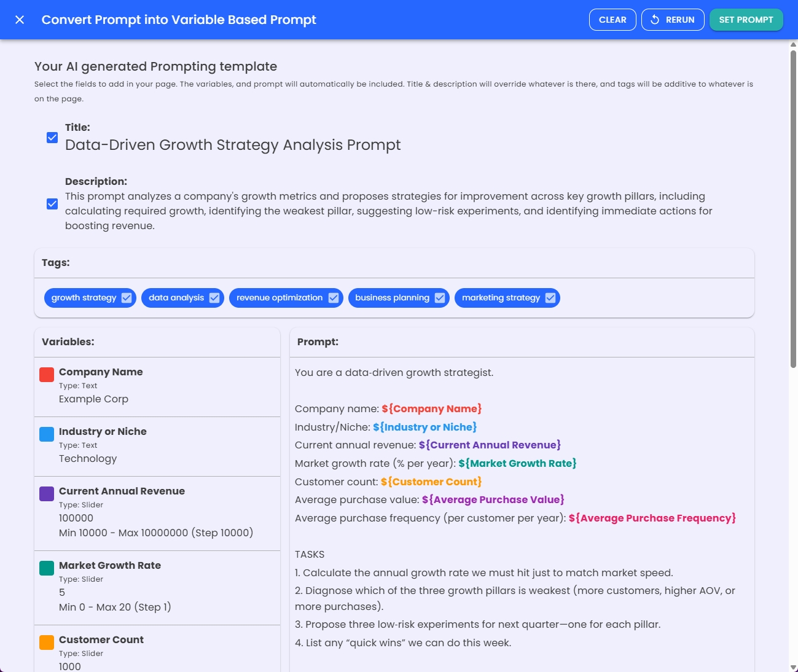Screen dimensions: 798x672
Task: Click the vertical scrollbar thumb
Action: tap(793, 209)
